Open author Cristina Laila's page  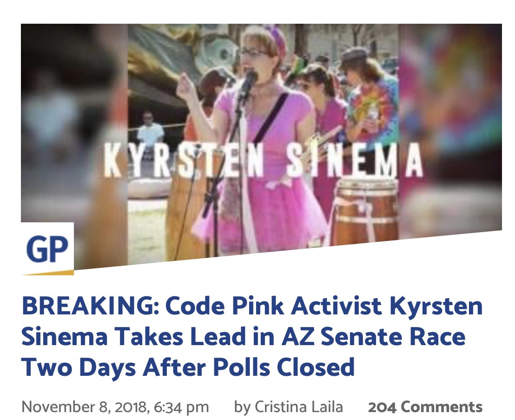pyautogui.click(x=298, y=407)
